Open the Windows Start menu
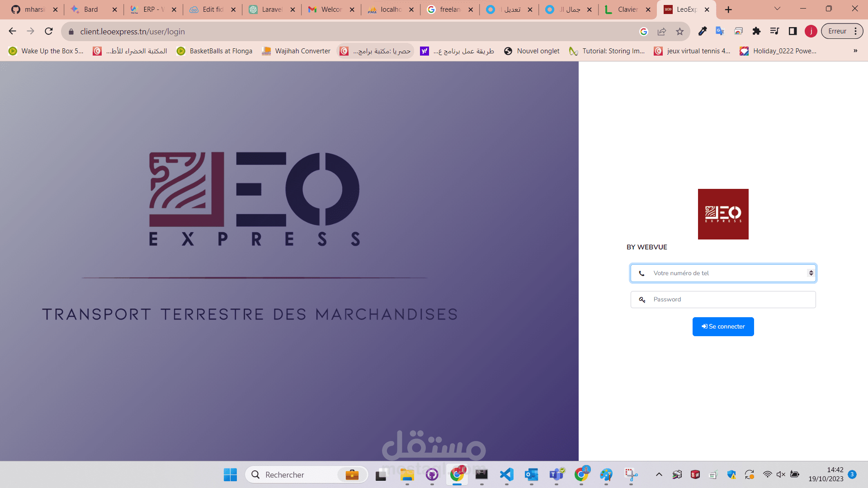This screenshot has width=868, height=488. 230,474
